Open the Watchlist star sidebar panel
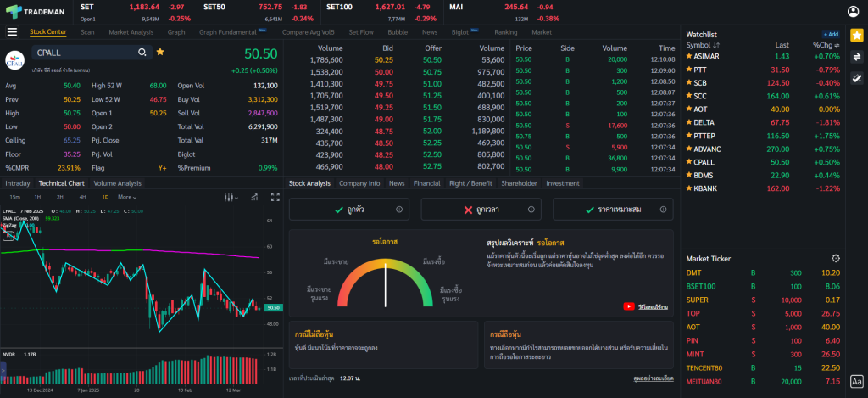868x398 pixels. tap(856, 35)
